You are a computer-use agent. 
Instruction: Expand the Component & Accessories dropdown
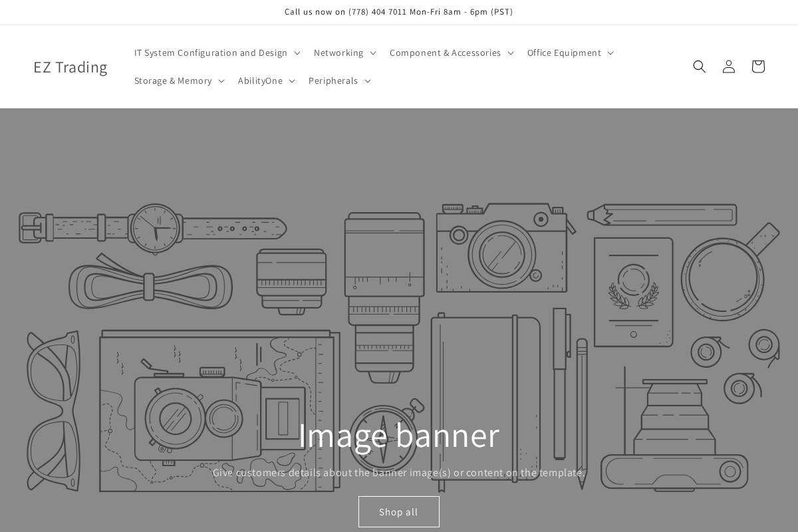click(x=510, y=53)
